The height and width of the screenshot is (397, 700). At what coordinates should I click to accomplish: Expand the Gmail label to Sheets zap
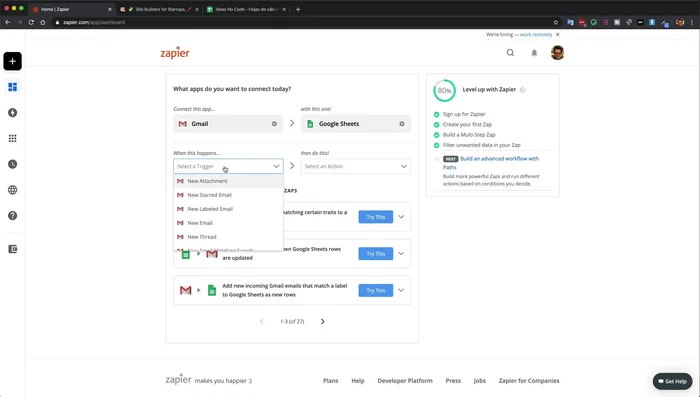pyautogui.click(x=401, y=290)
